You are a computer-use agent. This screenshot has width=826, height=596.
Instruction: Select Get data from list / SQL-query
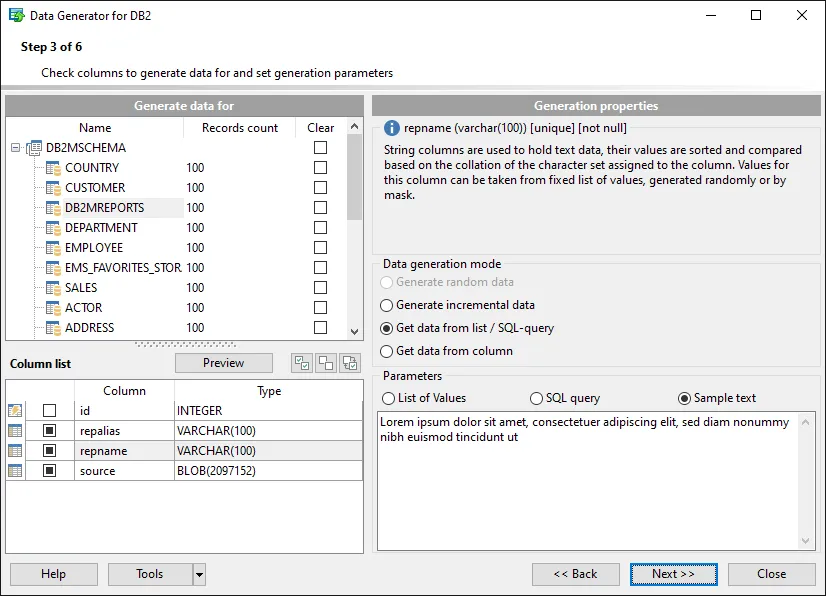coord(467,328)
